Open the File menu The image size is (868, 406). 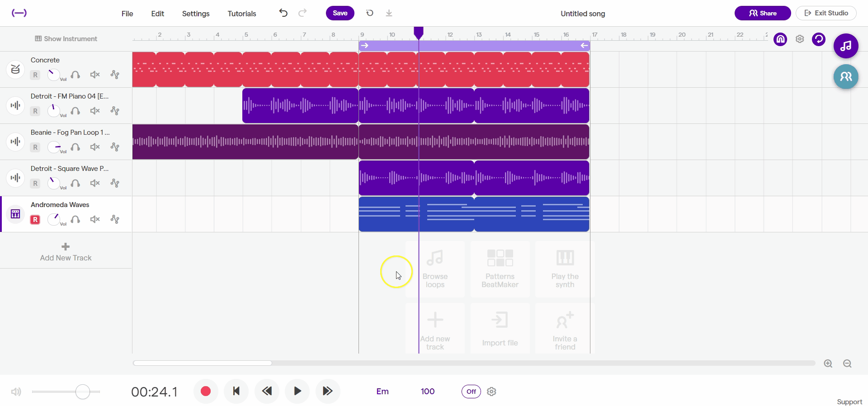click(127, 14)
